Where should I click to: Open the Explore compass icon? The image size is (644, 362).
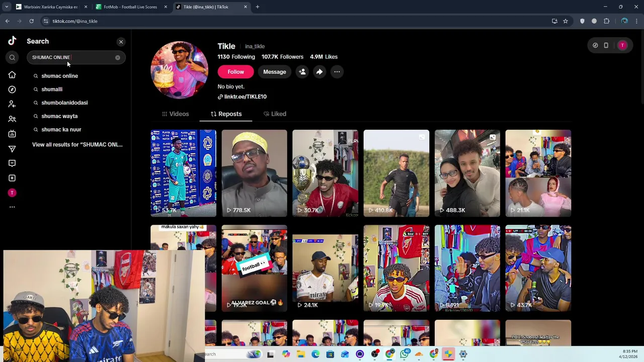[x=12, y=89]
